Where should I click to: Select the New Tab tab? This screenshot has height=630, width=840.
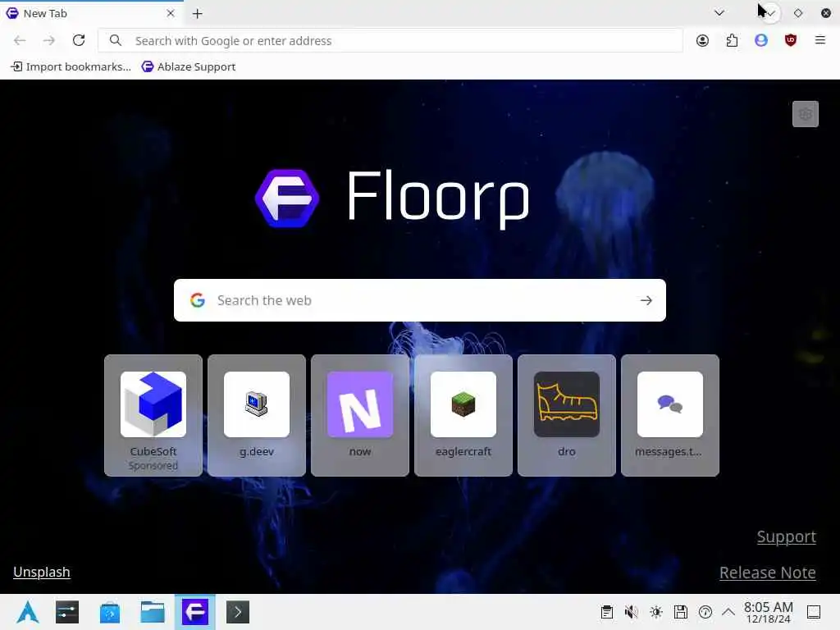point(91,13)
